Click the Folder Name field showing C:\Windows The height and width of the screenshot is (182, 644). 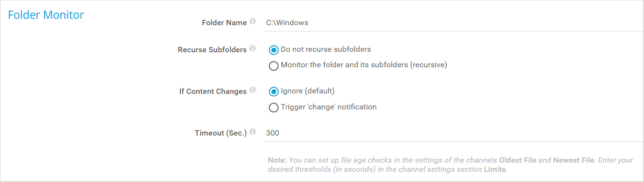coord(454,23)
